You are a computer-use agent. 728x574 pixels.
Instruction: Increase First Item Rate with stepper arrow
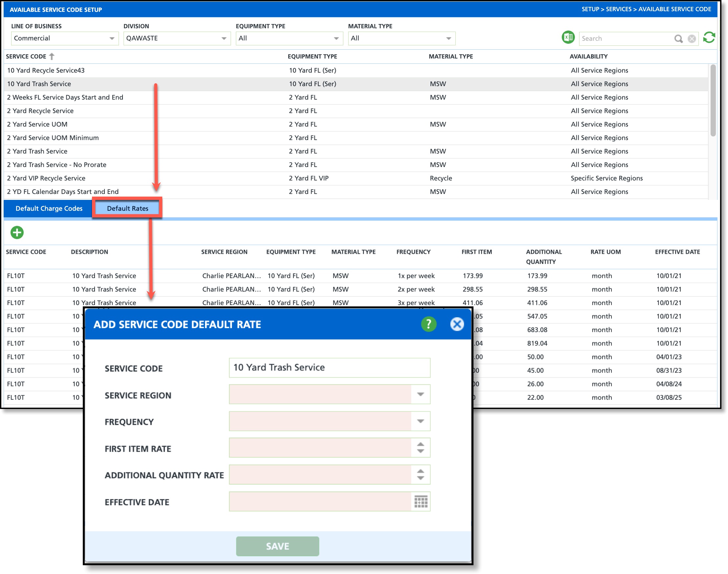[421, 444]
